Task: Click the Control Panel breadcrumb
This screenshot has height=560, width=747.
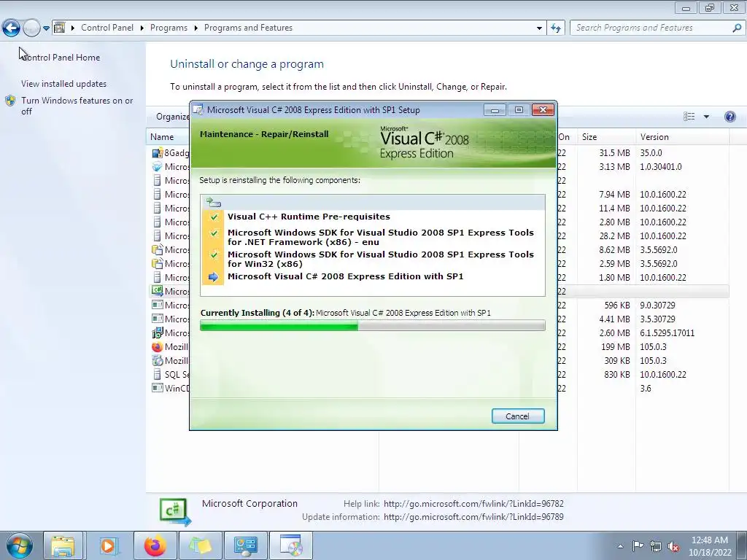Action: (107, 28)
